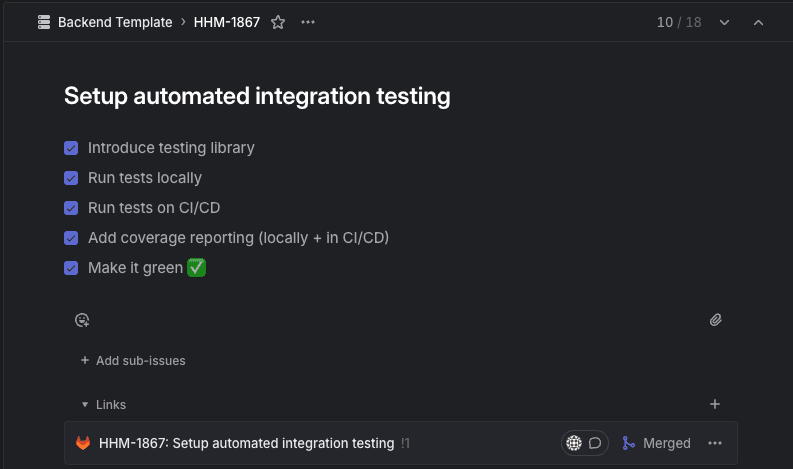This screenshot has height=469, width=793.
Task: Collapse the Links section
Action: point(85,405)
